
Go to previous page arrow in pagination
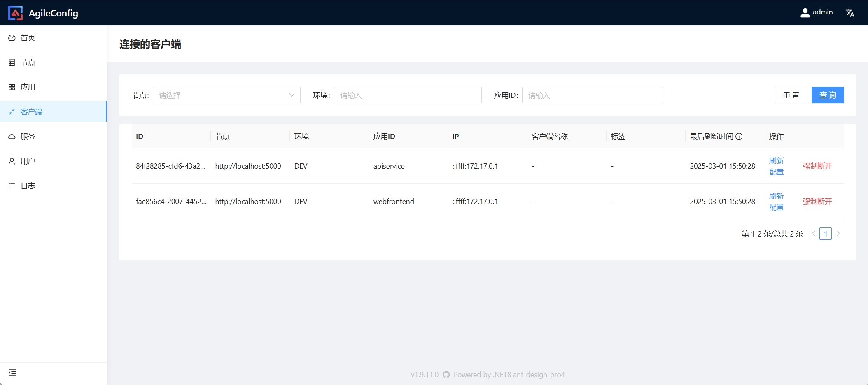pyautogui.click(x=813, y=234)
